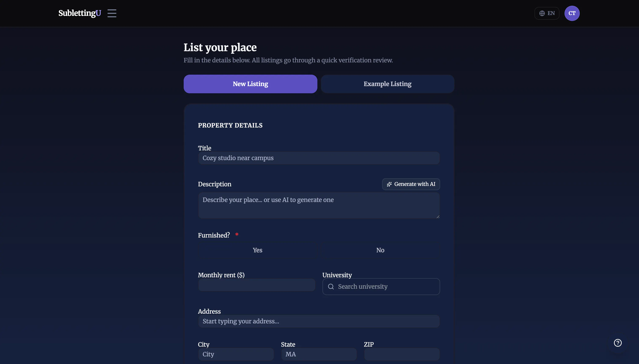The width and height of the screenshot is (639, 364).
Task: Go to SublettingU home logo
Action: (x=80, y=13)
